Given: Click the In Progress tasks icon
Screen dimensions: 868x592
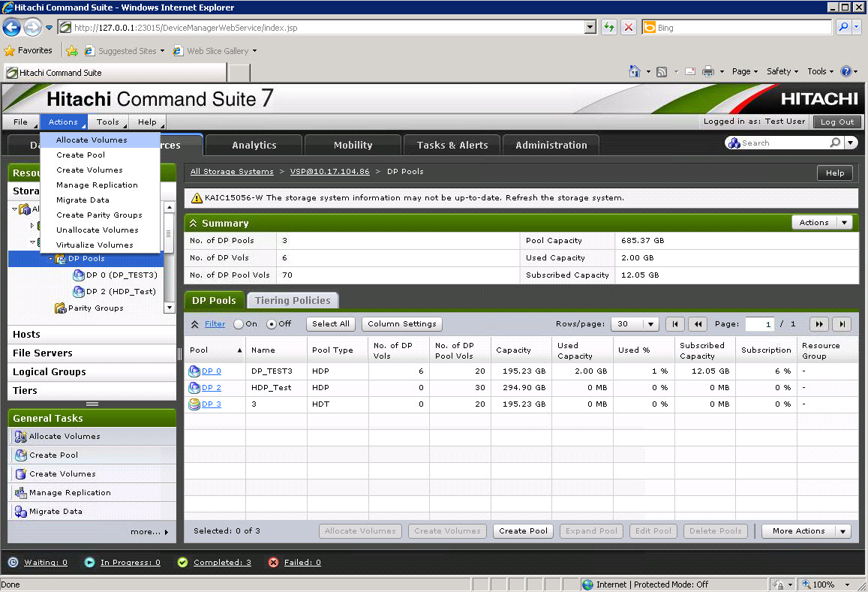Looking at the screenshot, I should point(89,562).
